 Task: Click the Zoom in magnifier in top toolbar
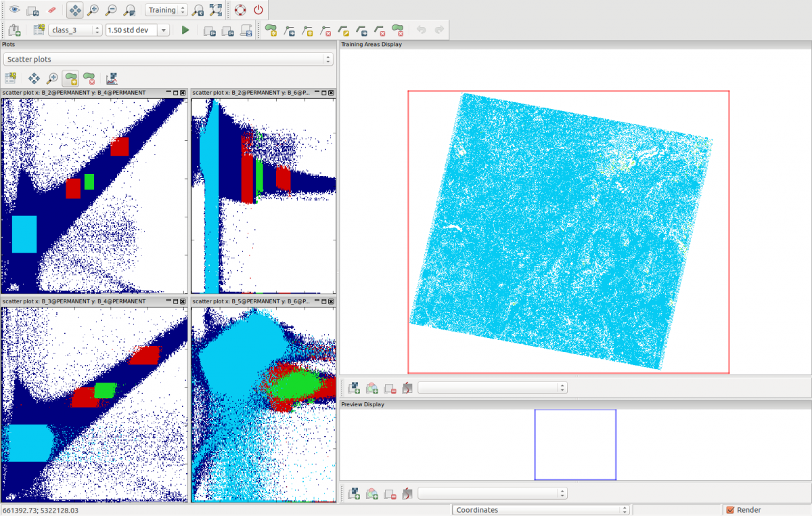(93, 10)
